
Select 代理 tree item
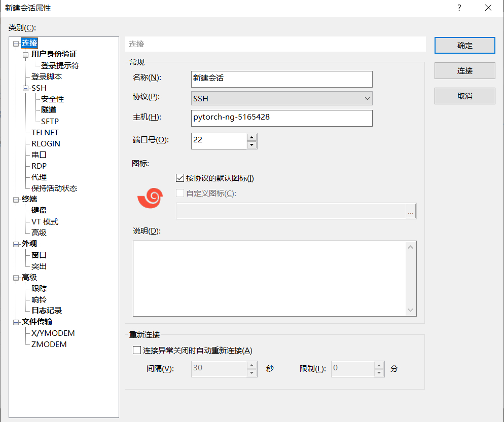(x=39, y=177)
